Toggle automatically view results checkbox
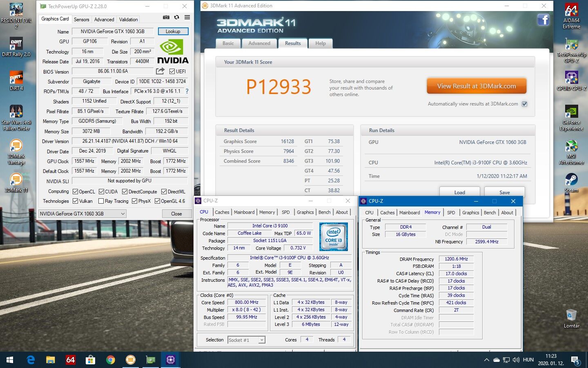Image resolution: width=588 pixels, height=368 pixels. [525, 104]
